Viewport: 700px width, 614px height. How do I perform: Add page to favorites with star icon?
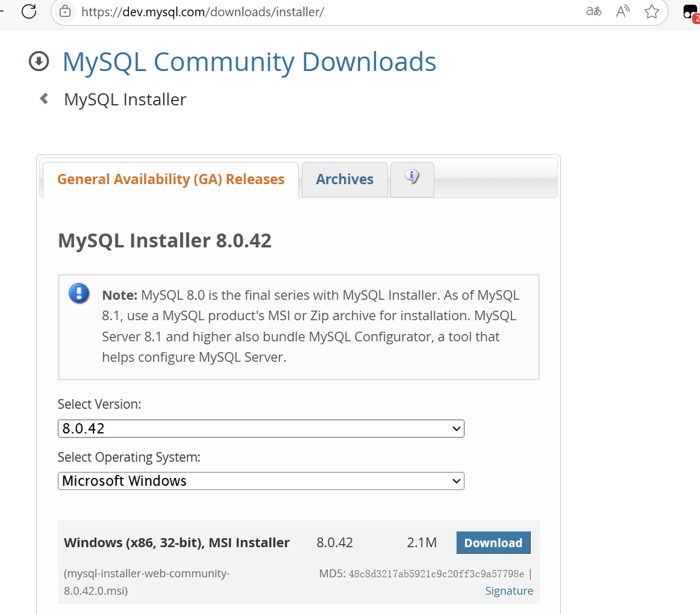[x=652, y=11]
